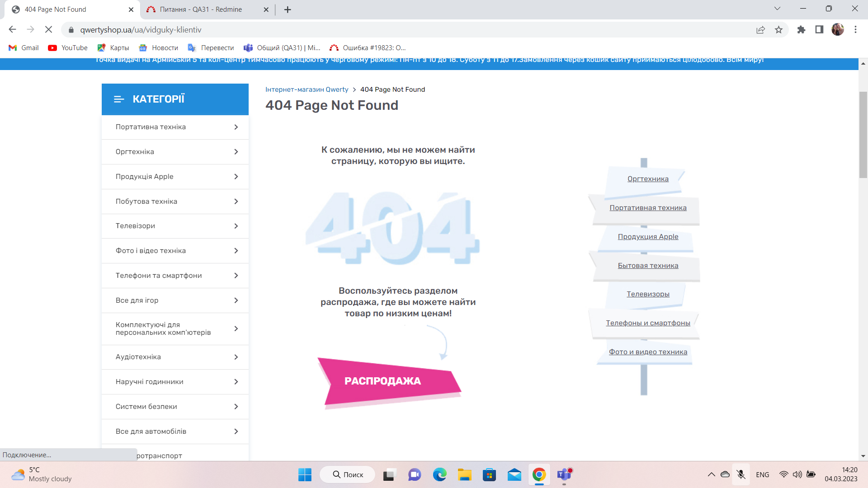This screenshot has width=868, height=488.
Task: Open the browser Extensions puzzle icon
Action: (801, 30)
